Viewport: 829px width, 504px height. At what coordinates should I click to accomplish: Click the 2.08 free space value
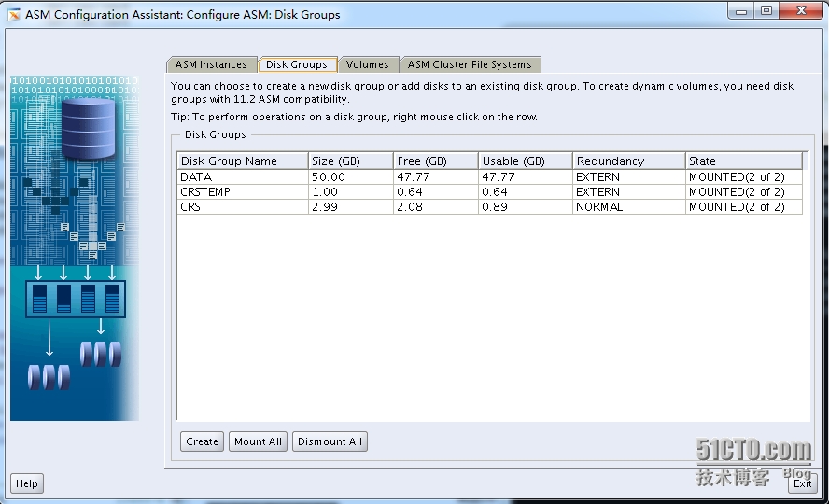tap(436, 206)
